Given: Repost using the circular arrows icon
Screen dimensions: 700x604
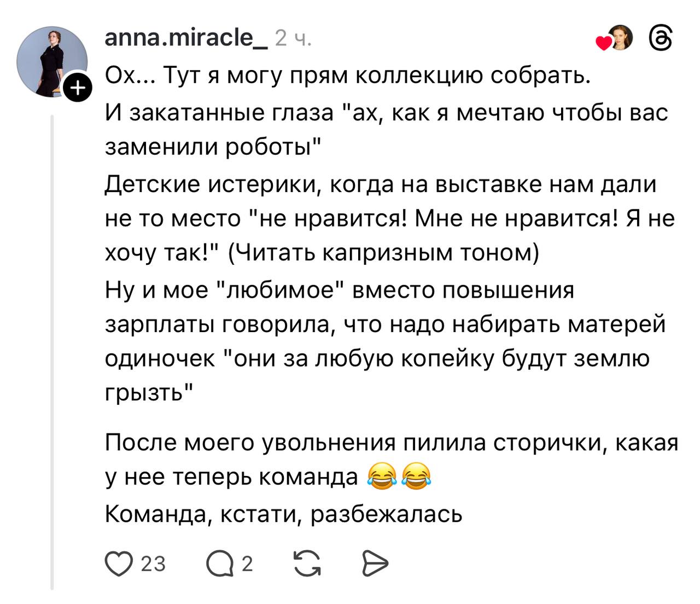Looking at the screenshot, I should tap(307, 564).
